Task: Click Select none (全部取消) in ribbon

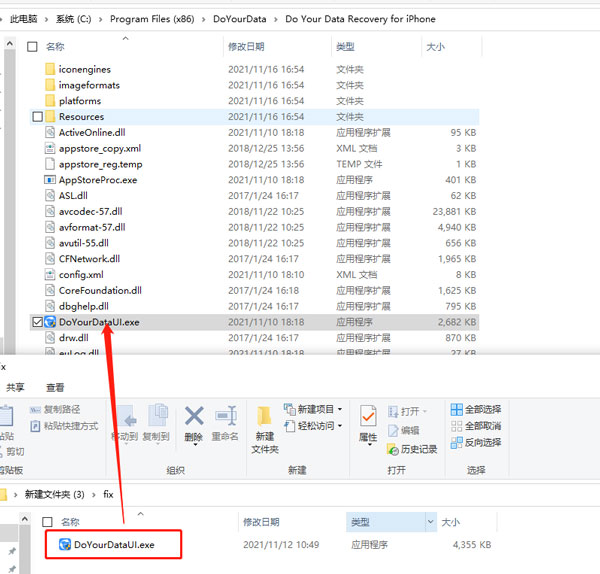Action: point(476,426)
